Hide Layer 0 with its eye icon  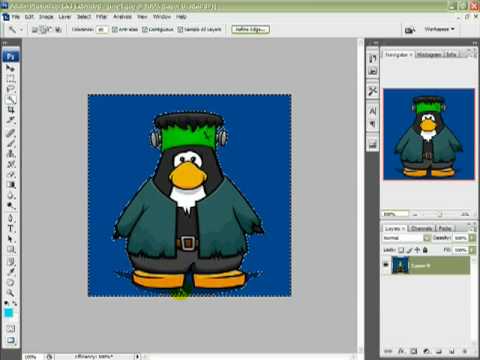tap(386, 265)
